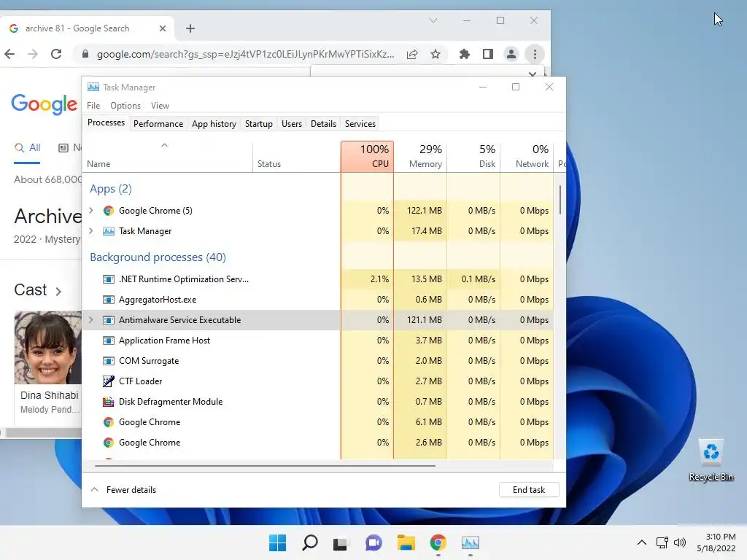The width and height of the screenshot is (747, 560).
Task: Sort by the Disk column header
Action: coord(473,157)
